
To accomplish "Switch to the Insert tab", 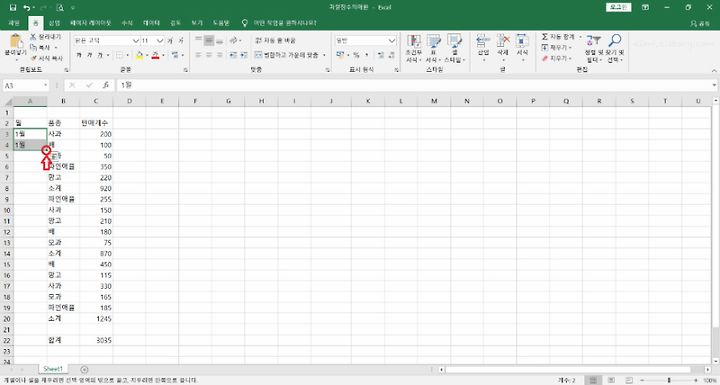I will click(54, 23).
